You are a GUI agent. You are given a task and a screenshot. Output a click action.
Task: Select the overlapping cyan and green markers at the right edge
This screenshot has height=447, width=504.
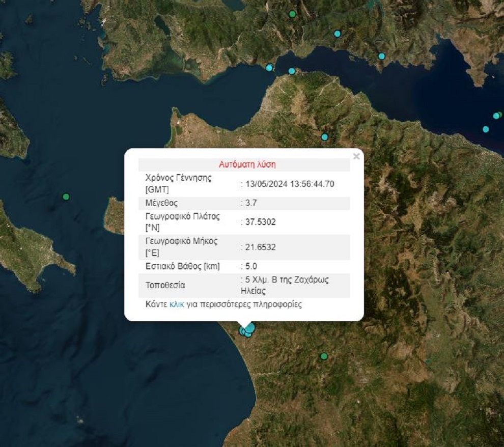497,116
